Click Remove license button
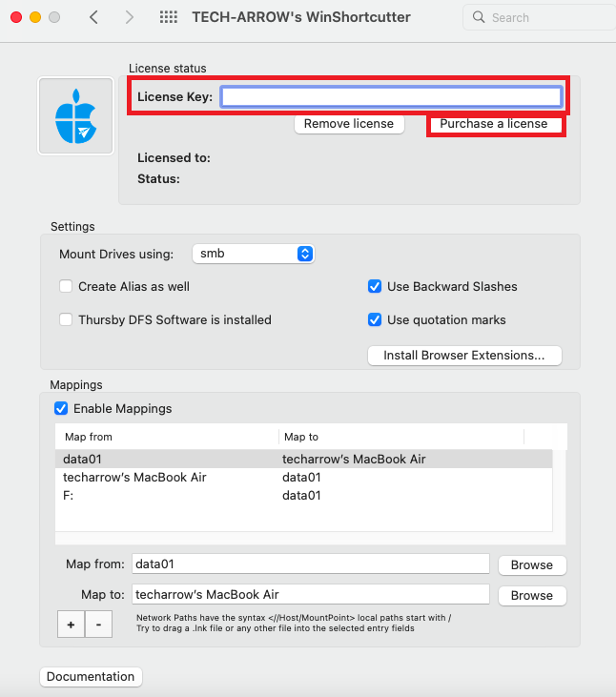Image resolution: width=616 pixels, height=697 pixels. (349, 124)
